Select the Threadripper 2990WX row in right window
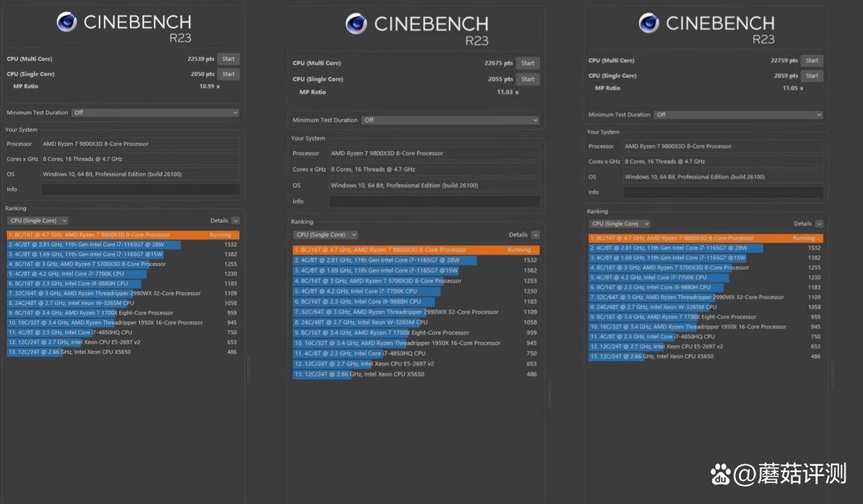The height and width of the screenshot is (504, 863). 706,297
